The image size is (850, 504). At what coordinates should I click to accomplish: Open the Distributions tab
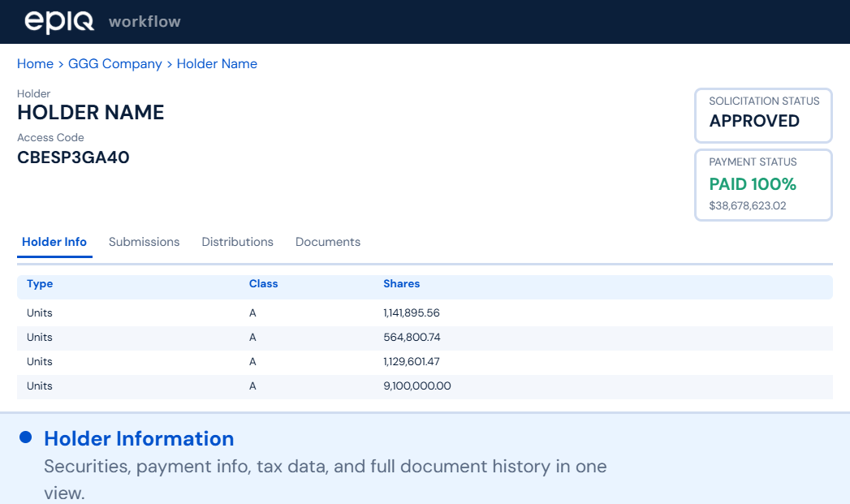(x=237, y=242)
